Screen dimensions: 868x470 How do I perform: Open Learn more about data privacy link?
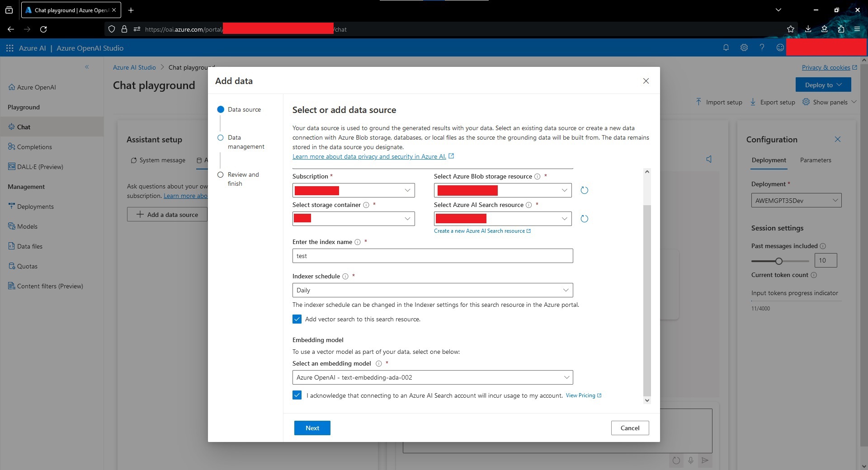373,156
